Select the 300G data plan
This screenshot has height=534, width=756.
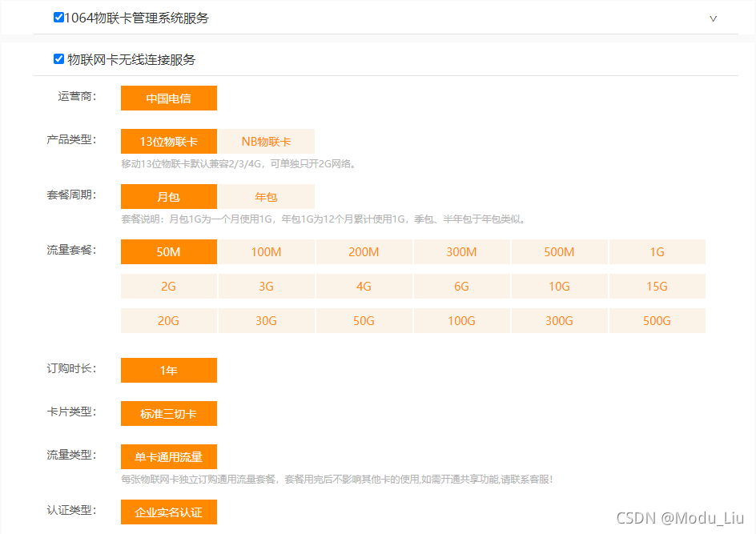(x=559, y=321)
